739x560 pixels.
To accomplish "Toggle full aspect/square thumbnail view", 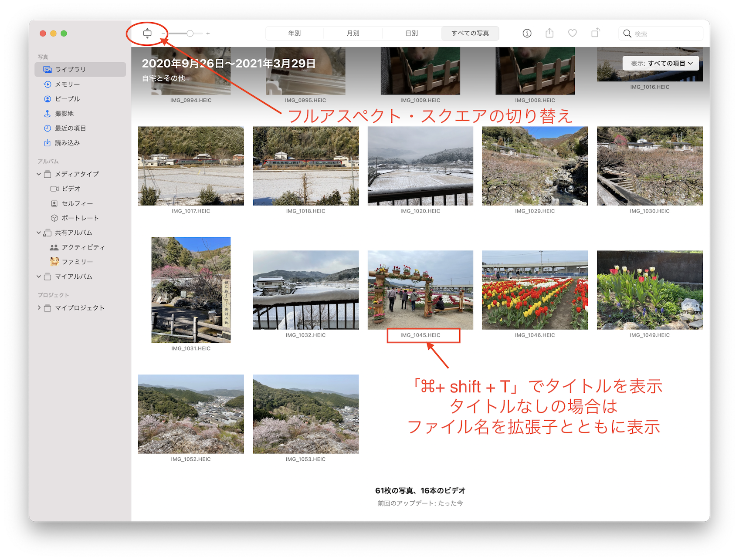I will 147,33.
